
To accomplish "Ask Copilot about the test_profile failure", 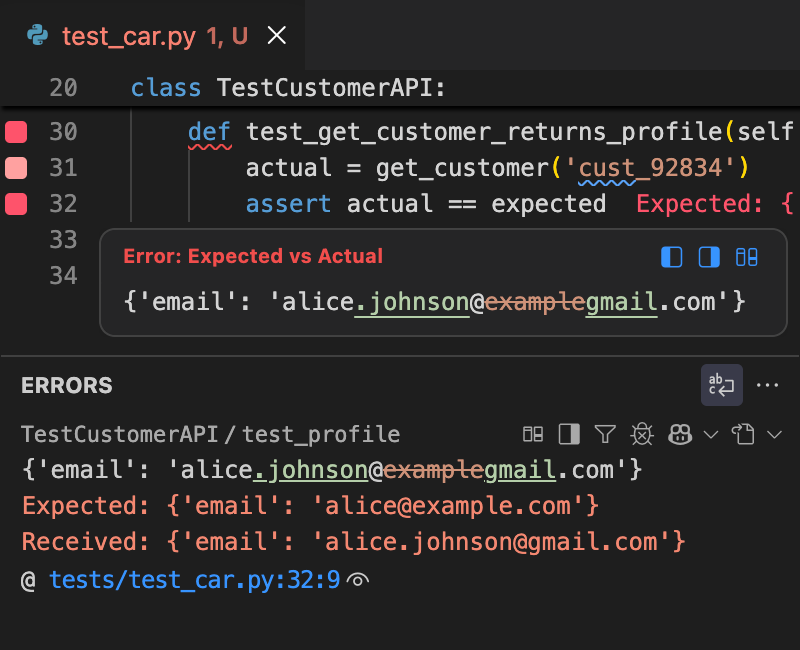I will [680, 434].
